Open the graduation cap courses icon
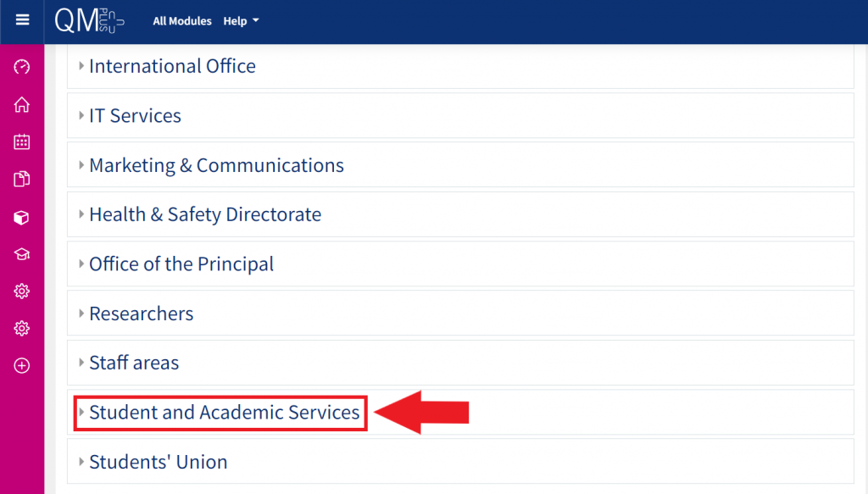This screenshot has height=494, width=868. click(22, 254)
